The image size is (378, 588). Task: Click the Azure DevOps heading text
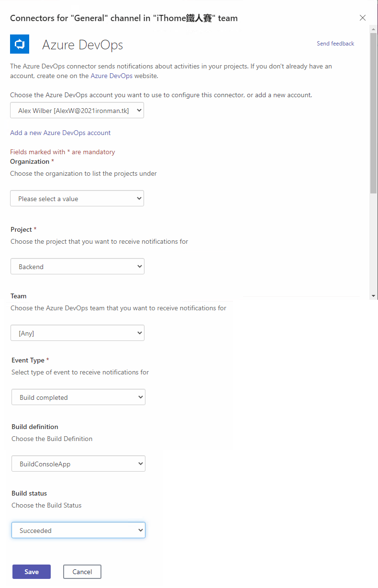click(x=83, y=45)
